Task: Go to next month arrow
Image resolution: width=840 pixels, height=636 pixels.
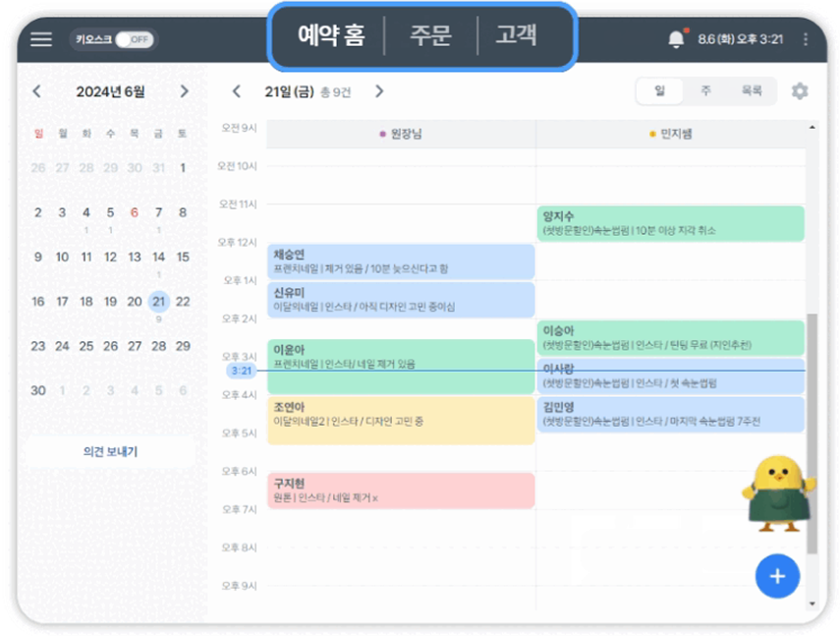Action: coord(184,91)
